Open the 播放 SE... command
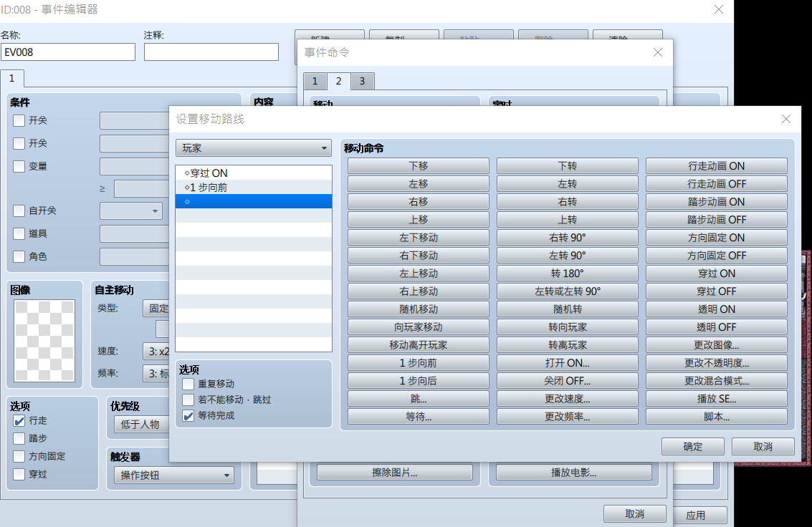The width and height of the screenshot is (812, 527). 716,399
